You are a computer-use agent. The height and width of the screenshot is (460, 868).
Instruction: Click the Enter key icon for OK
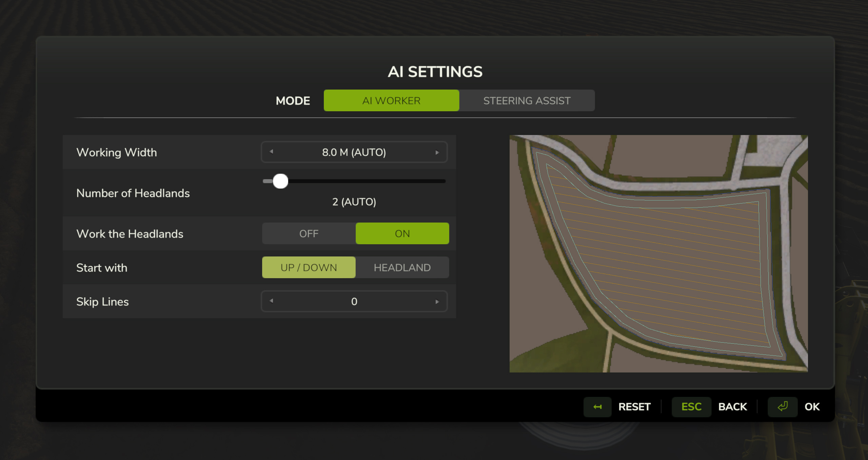tap(782, 407)
